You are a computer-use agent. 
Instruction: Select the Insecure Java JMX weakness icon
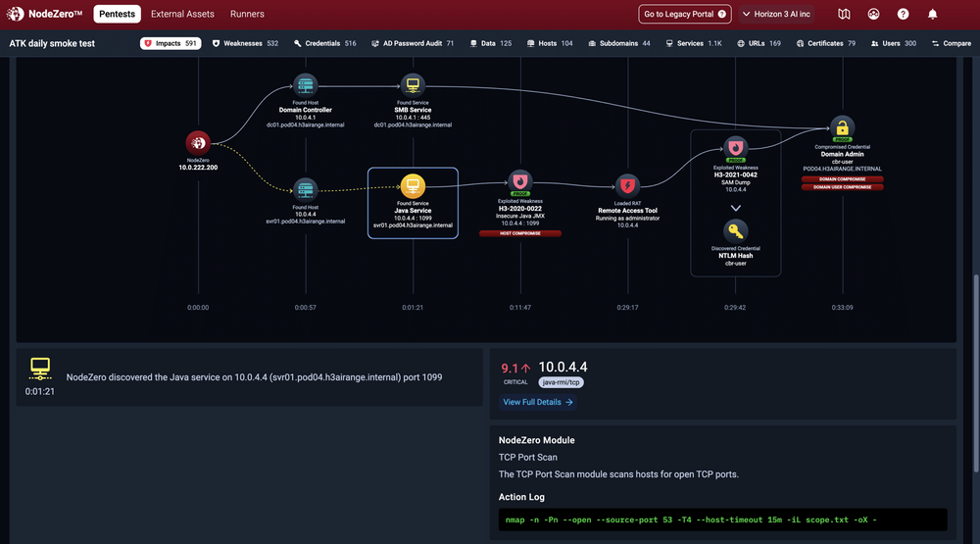pos(519,180)
